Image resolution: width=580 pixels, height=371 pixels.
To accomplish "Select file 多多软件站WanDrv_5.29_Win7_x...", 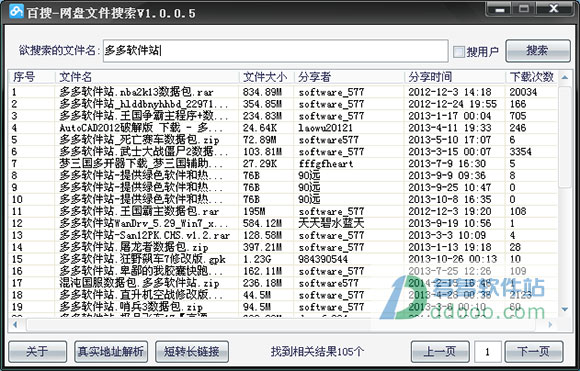I will point(144,223).
